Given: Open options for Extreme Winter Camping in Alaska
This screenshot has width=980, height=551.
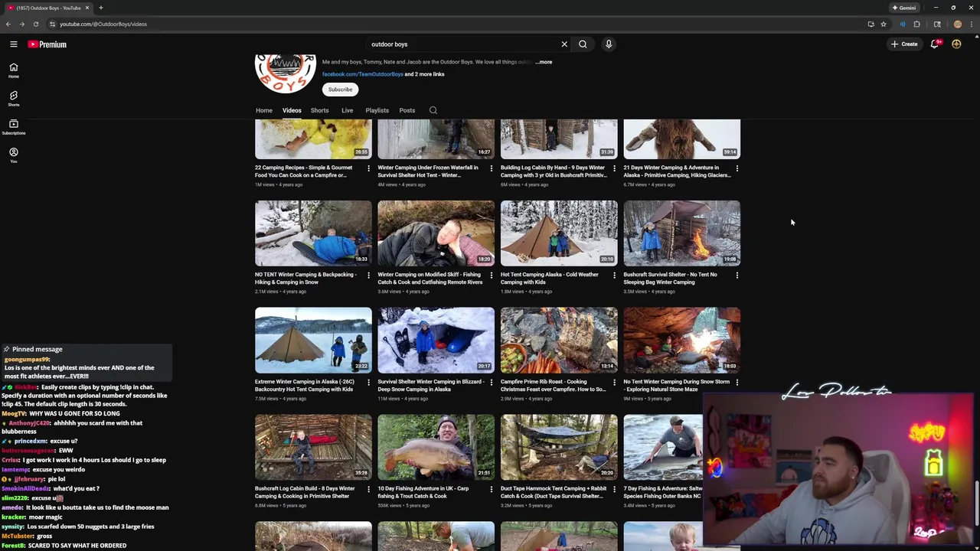Looking at the screenshot, I should point(368,382).
